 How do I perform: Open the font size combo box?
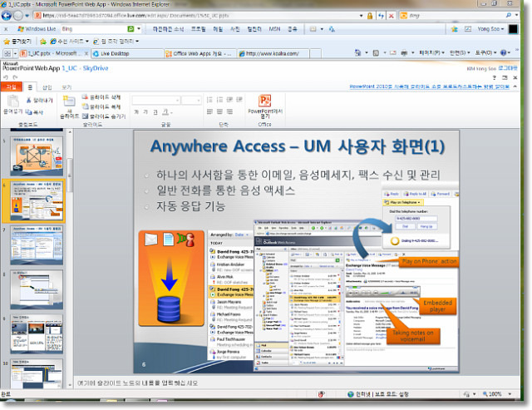191,100
